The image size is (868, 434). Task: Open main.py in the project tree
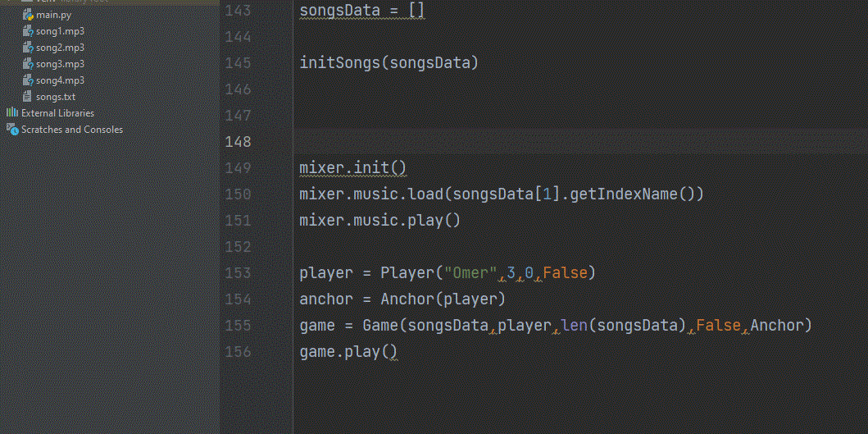pos(54,15)
